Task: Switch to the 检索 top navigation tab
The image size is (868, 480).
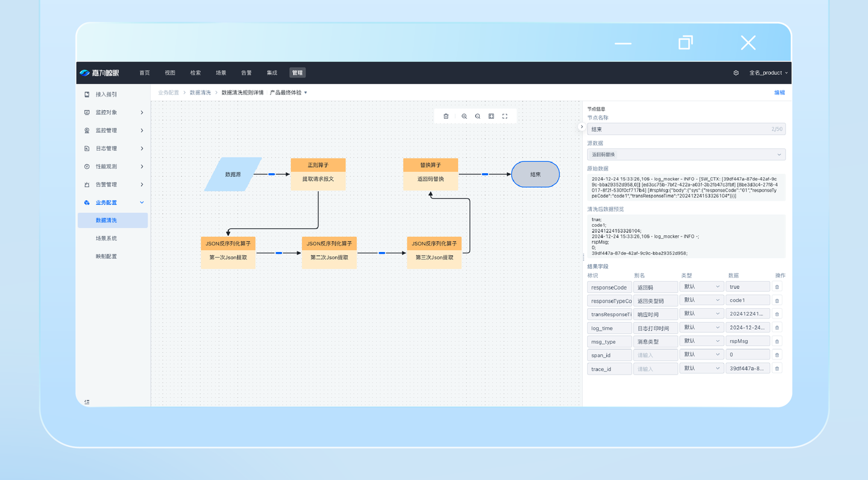Action: pyautogui.click(x=195, y=73)
